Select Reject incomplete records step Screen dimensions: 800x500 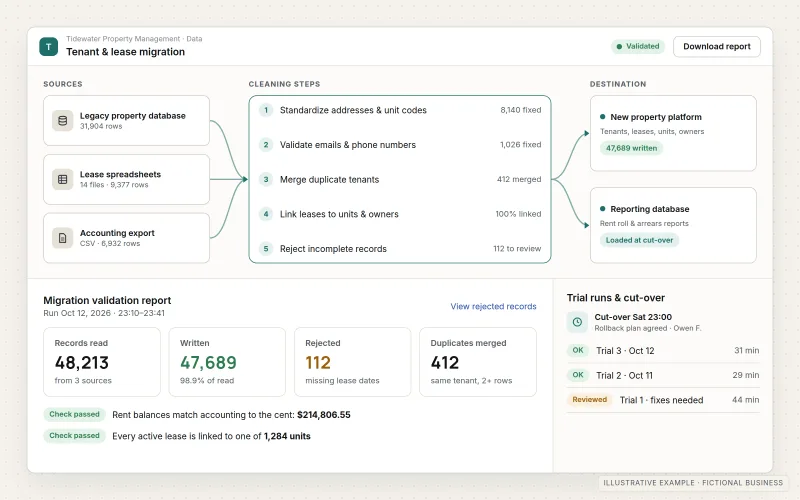pos(400,248)
